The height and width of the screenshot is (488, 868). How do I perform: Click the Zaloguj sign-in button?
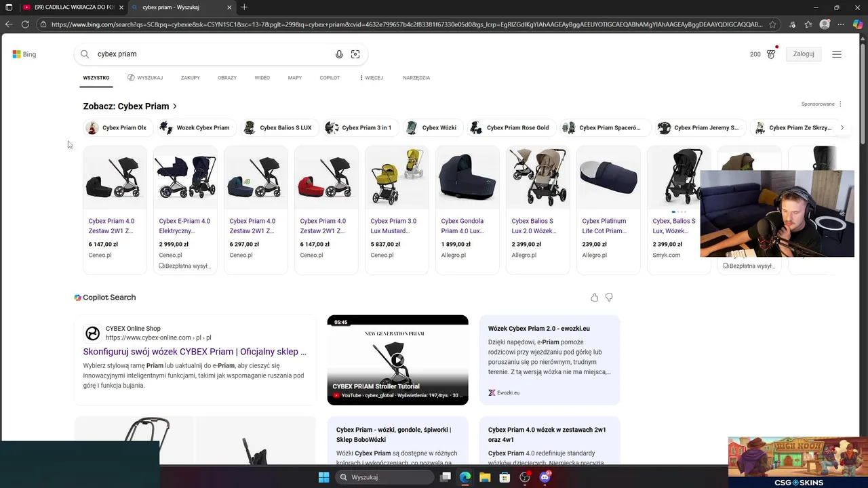pos(804,54)
